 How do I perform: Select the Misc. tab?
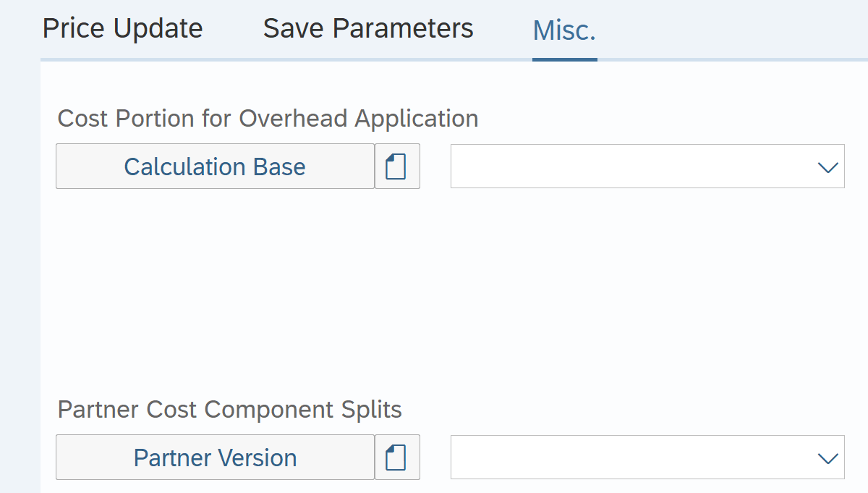click(x=563, y=30)
